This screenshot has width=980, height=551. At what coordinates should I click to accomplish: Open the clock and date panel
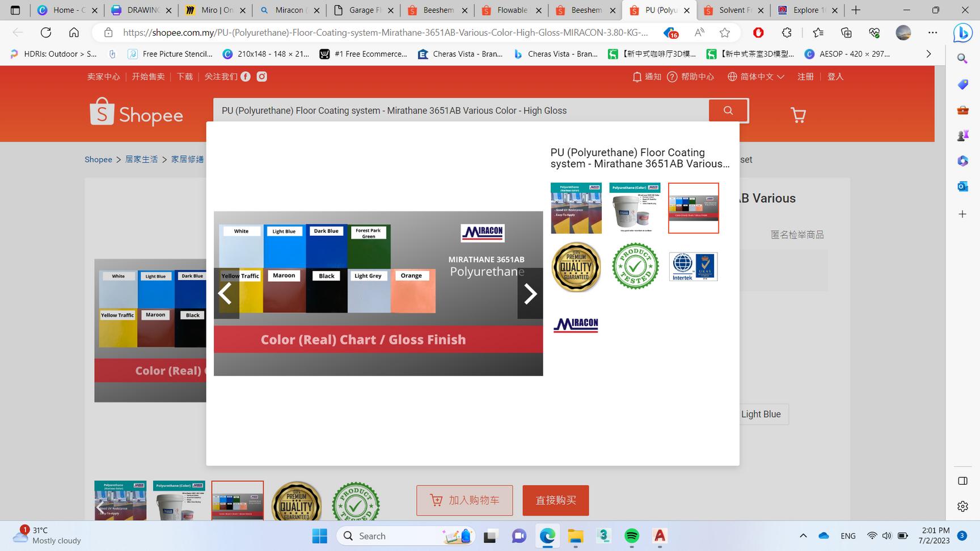point(934,536)
